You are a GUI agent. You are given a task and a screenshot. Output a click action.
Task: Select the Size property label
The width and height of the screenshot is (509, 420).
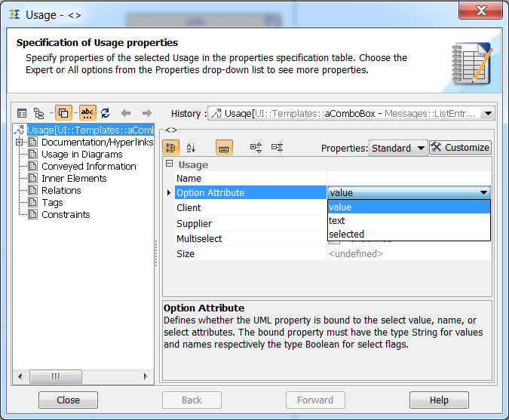(x=186, y=253)
